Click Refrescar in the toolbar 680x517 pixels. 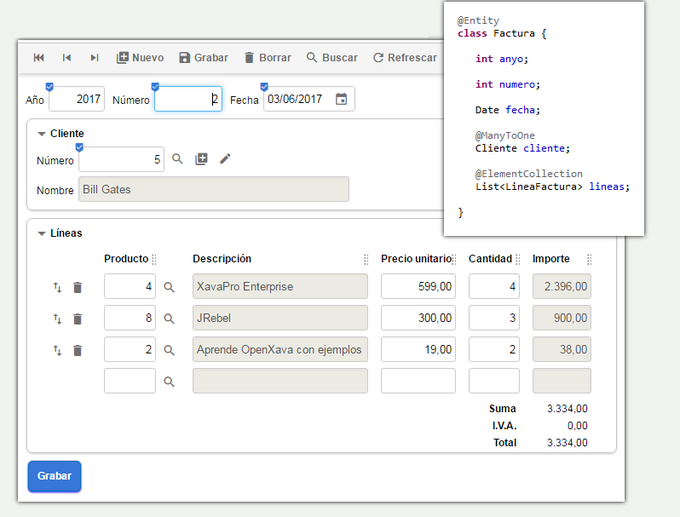pos(405,58)
